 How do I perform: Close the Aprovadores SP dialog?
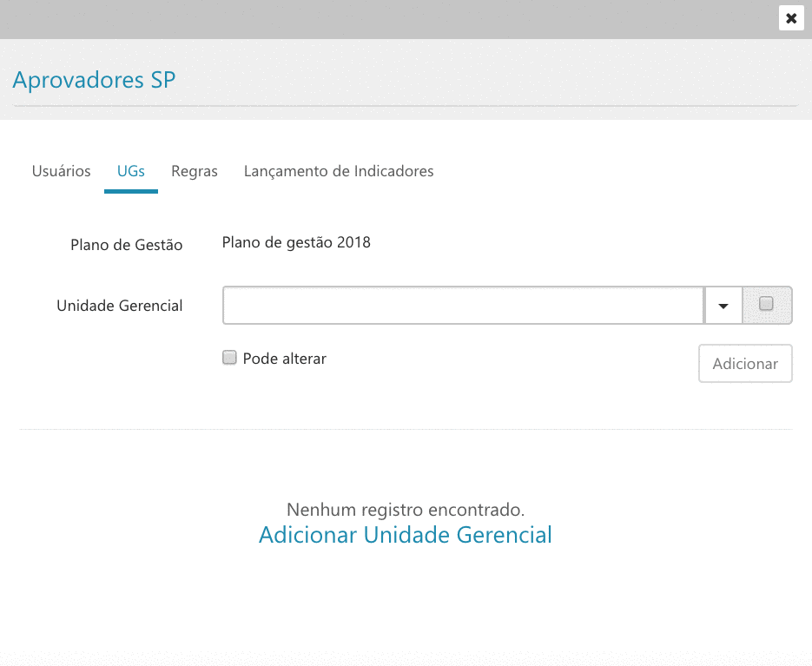pyautogui.click(x=791, y=18)
